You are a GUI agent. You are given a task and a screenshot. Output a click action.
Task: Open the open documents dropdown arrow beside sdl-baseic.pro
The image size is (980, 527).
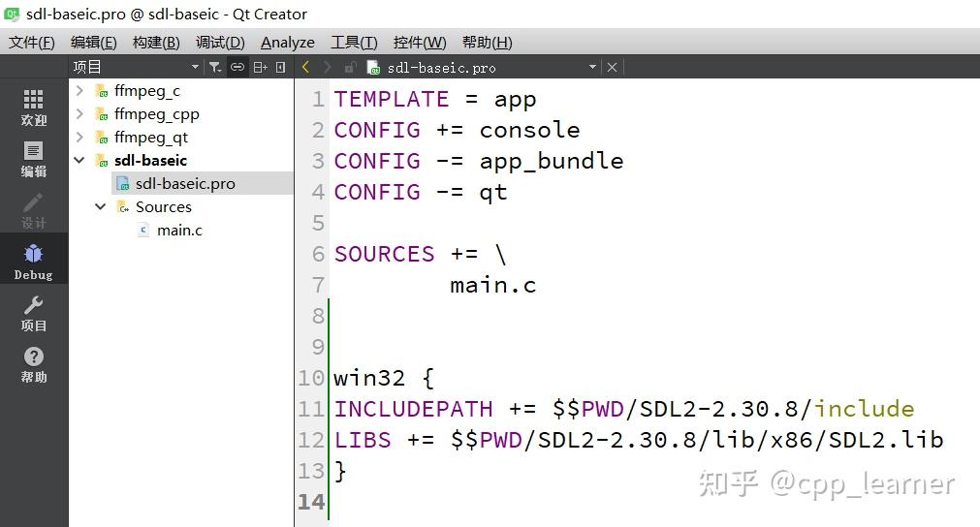pyautogui.click(x=592, y=67)
